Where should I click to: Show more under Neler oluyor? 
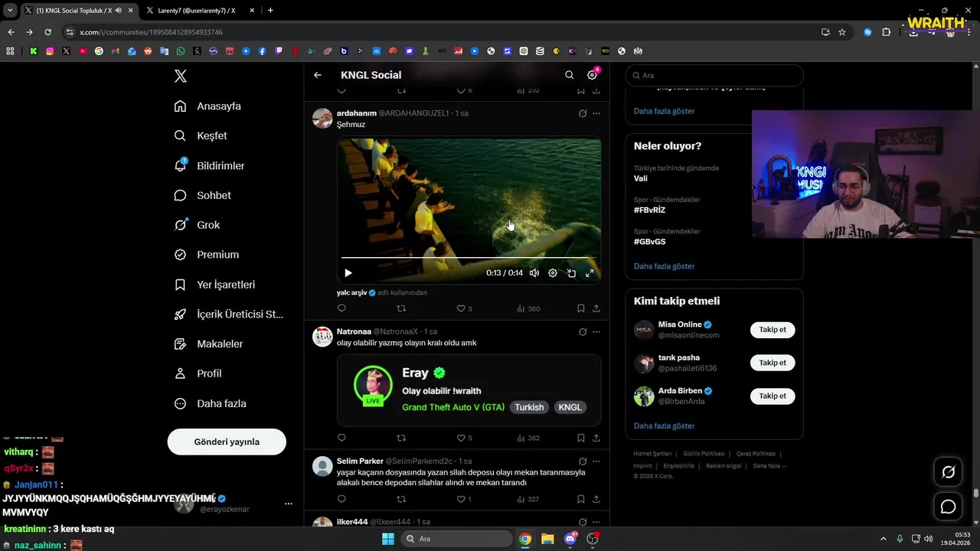coord(664,266)
